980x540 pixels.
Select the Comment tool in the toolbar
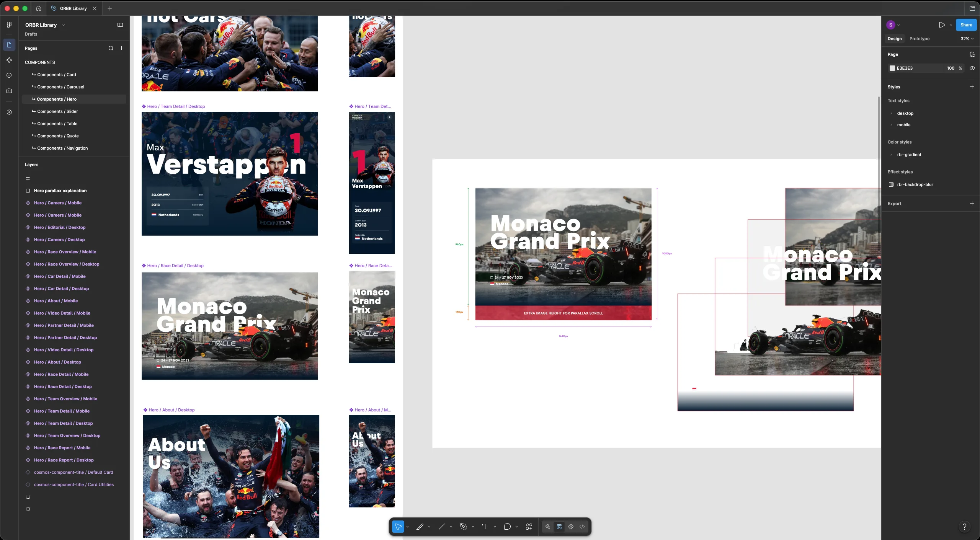(x=507, y=527)
